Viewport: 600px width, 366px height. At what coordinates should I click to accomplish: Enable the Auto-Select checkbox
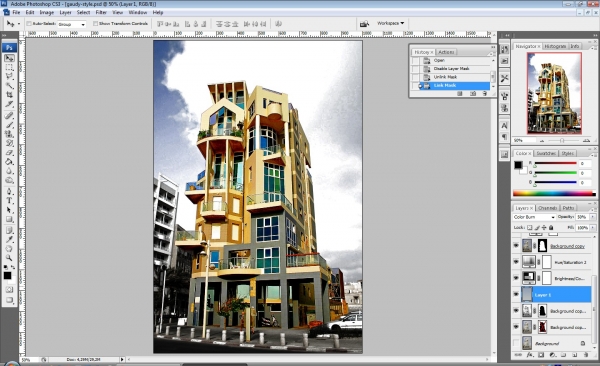click(x=29, y=24)
